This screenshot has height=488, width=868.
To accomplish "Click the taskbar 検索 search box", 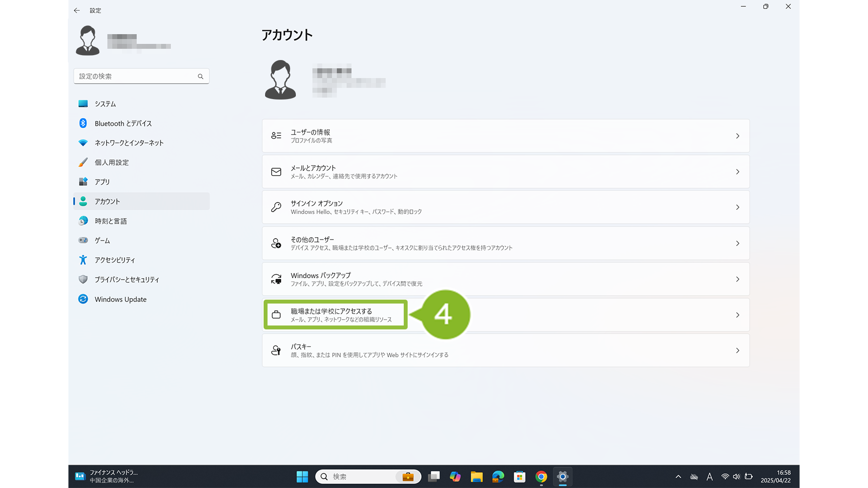I will pyautogui.click(x=368, y=477).
